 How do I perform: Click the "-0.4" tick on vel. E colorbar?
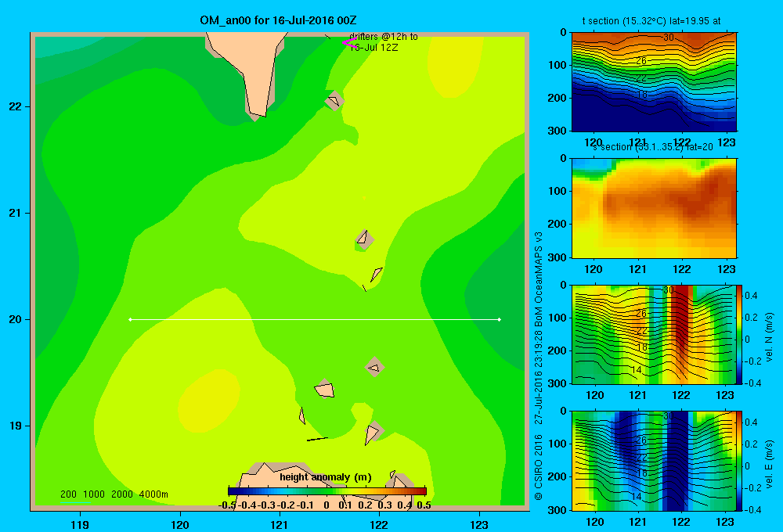click(752, 509)
